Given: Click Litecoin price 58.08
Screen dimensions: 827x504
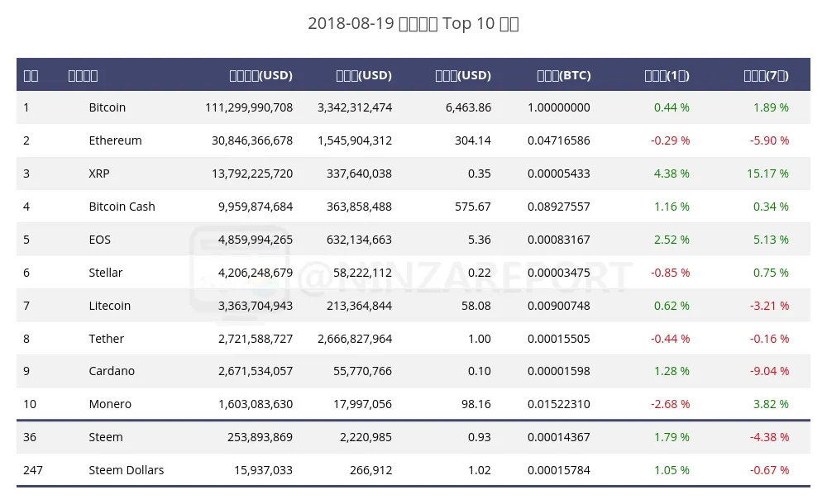Looking at the screenshot, I should click(x=476, y=306).
